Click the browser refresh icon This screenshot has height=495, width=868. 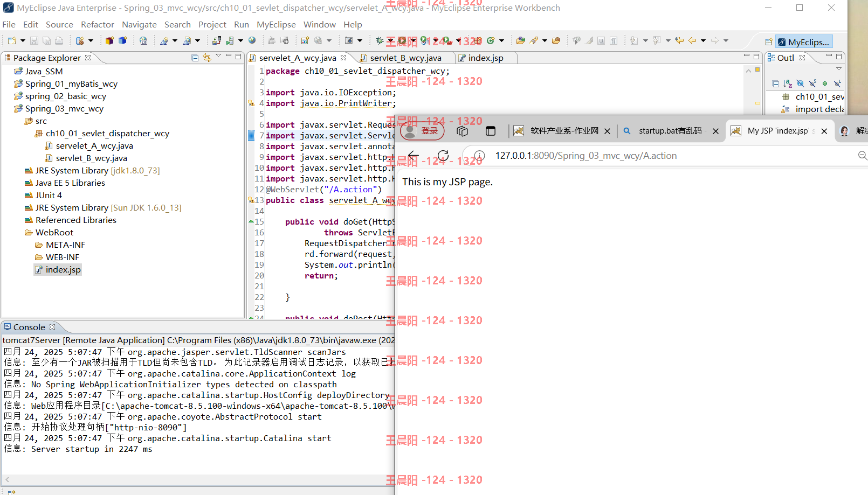click(x=443, y=156)
